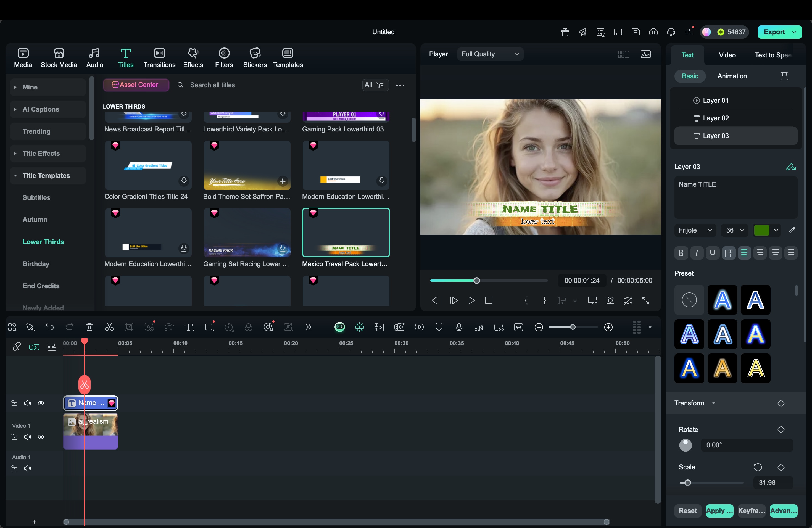Click the Reset button

pos(687,511)
